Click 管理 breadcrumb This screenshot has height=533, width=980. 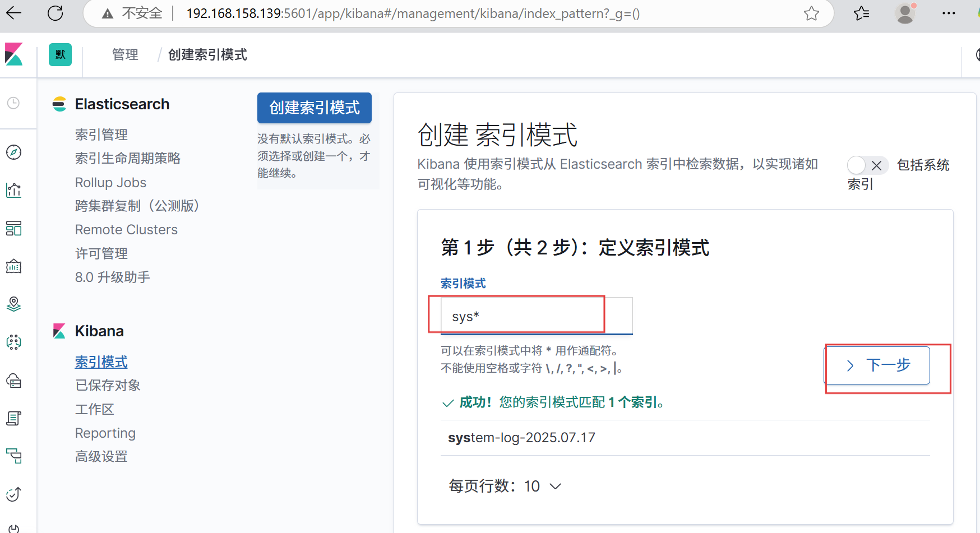click(125, 55)
